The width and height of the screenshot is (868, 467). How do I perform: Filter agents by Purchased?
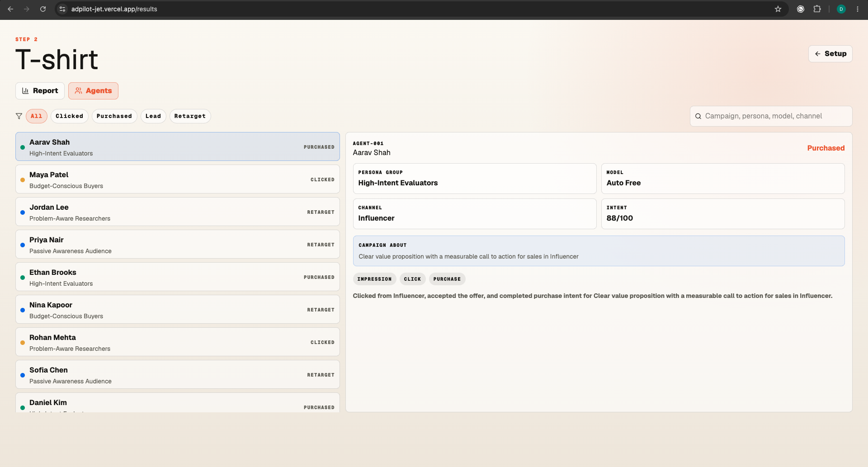(114, 116)
